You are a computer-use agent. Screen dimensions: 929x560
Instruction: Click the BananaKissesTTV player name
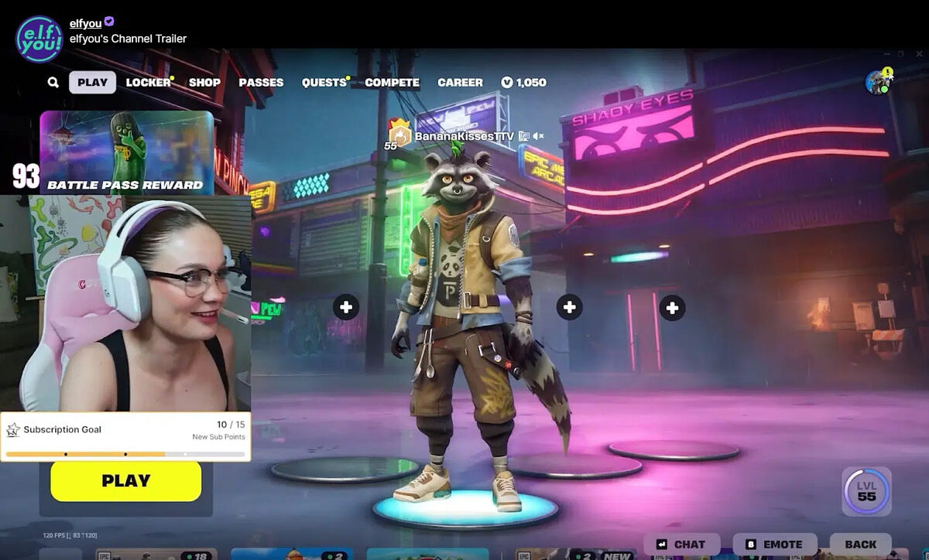pos(464,136)
